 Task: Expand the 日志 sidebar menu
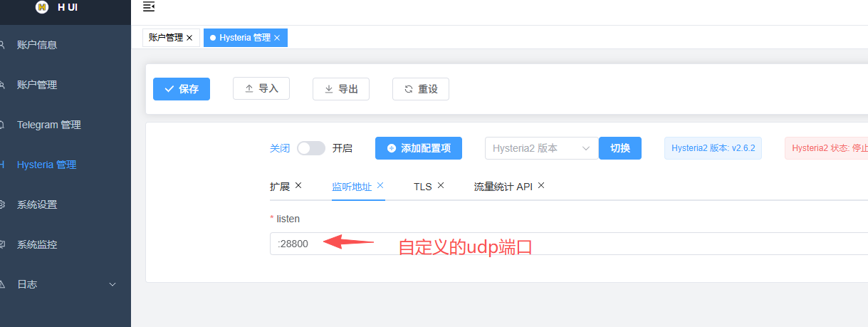[x=66, y=284]
